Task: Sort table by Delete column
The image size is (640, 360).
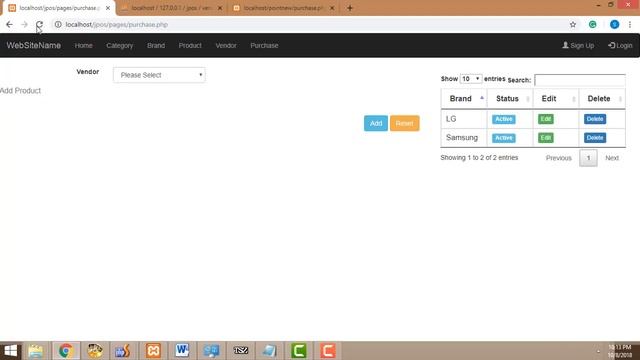Action: tap(602, 99)
